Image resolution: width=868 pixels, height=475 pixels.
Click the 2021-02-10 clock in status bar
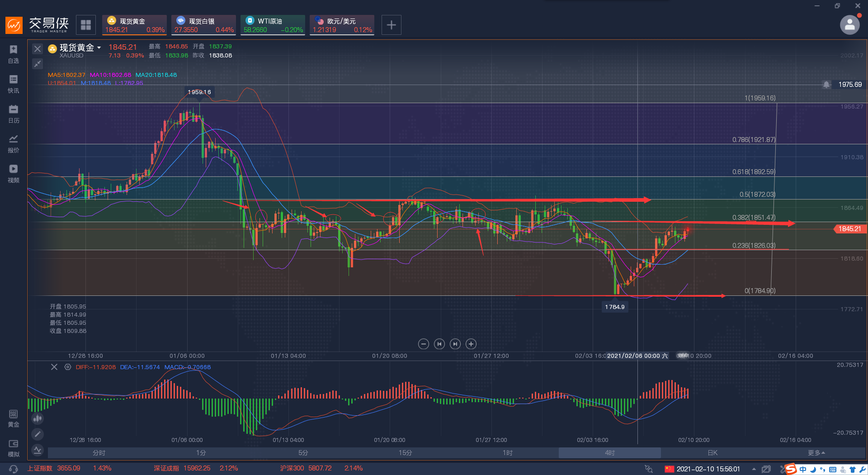[x=708, y=469]
